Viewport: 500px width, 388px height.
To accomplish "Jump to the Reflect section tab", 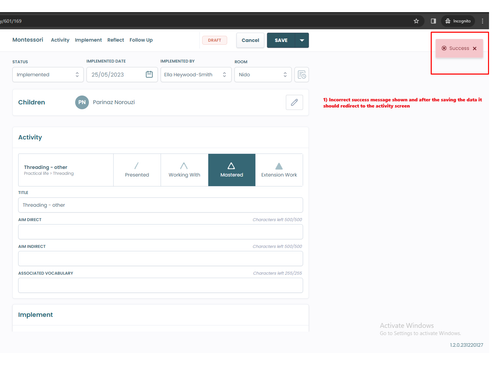I will tap(116, 40).
